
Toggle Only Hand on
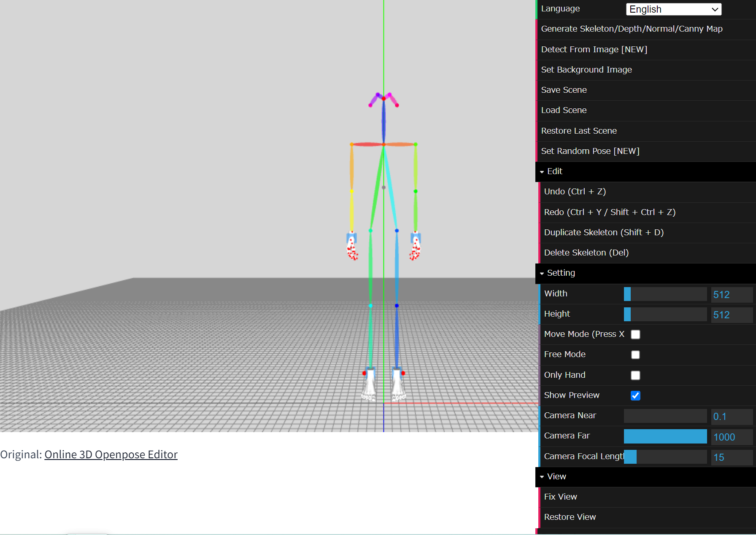pyautogui.click(x=635, y=375)
